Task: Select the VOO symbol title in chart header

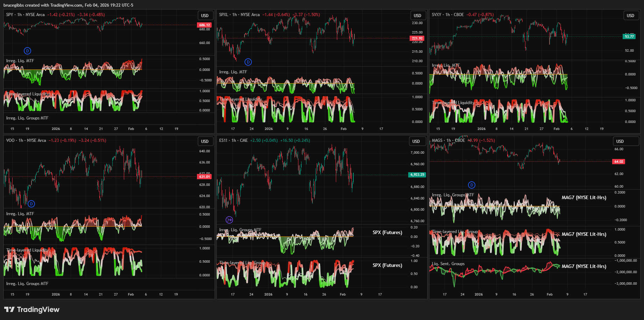Action: (10, 140)
